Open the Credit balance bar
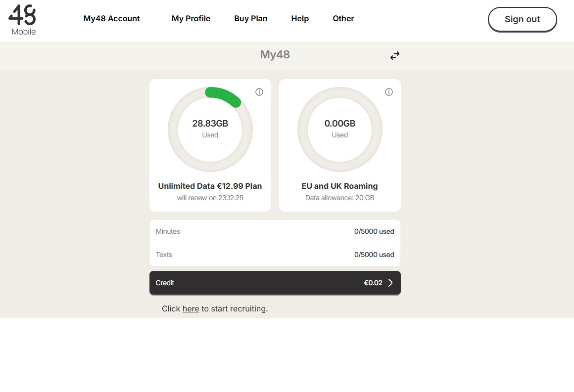574x392 pixels. click(275, 283)
